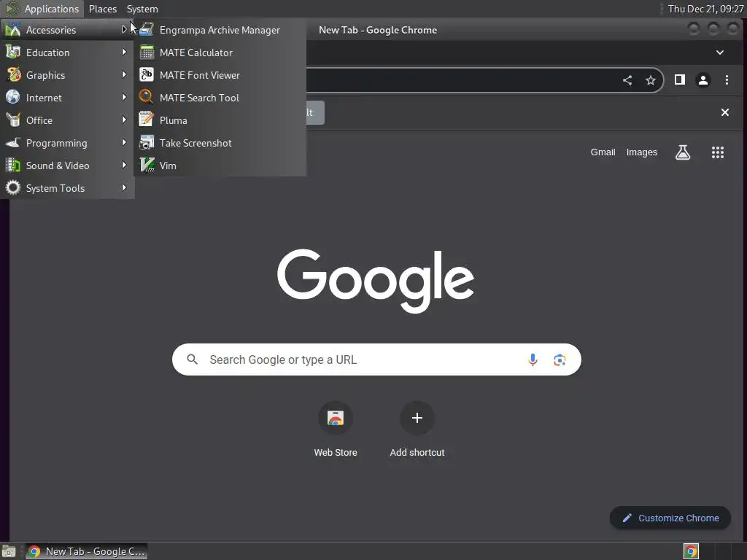Screen dimensions: 747x560
Task: Select MATE Calculator menu entry text
Action: tap(196, 52)
